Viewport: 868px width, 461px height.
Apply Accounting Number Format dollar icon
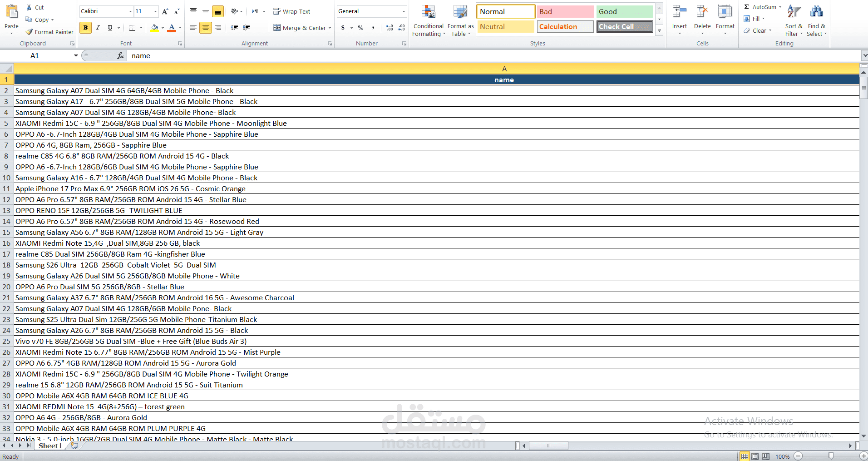(343, 28)
